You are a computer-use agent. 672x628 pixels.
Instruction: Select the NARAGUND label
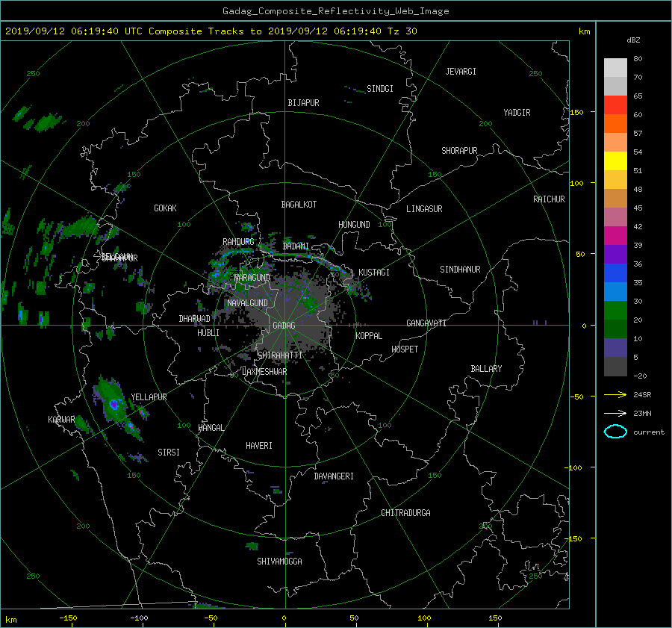point(252,278)
